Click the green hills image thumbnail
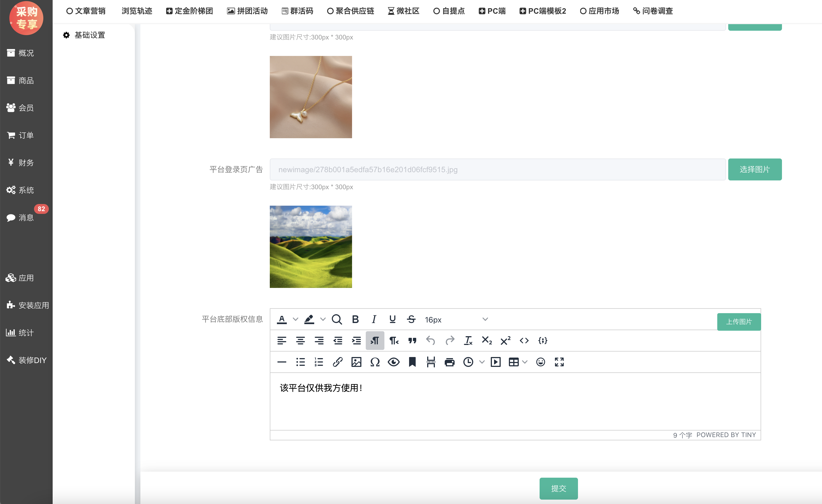The width and height of the screenshot is (822, 504). (311, 247)
